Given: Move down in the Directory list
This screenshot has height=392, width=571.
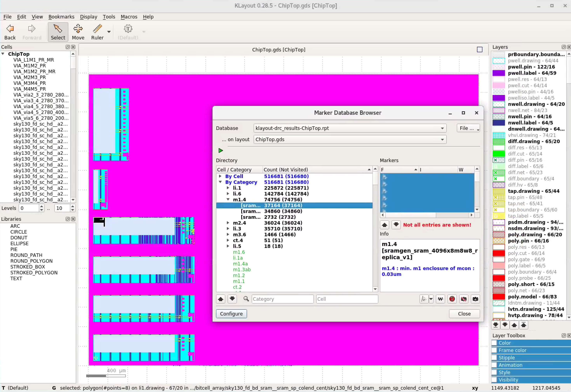Looking at the screenshot, I should coord(232,299).
